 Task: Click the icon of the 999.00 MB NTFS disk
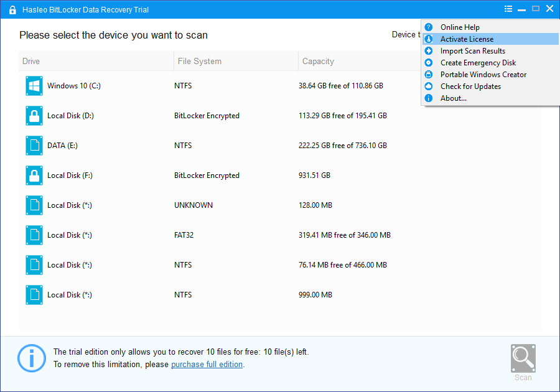[x=34, y=295]
